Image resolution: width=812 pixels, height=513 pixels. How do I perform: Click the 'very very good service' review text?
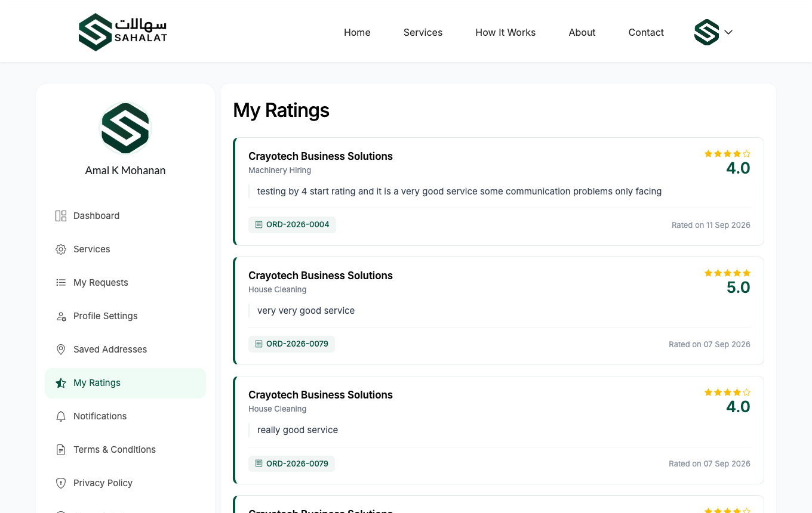click(306, 311)
